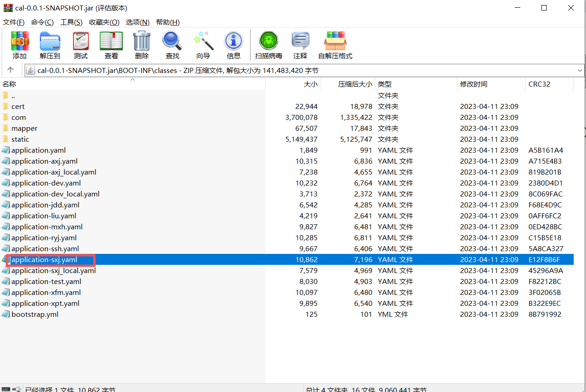Screen dimensions: 586x392
Task: Sort by Modified (修改时间) column header
Action: coord(492,84)
